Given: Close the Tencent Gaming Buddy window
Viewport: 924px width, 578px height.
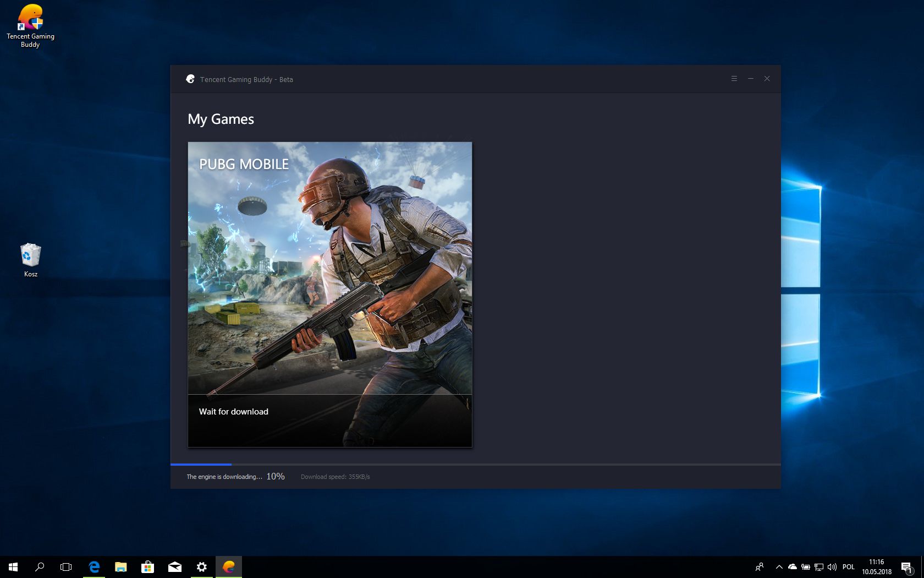Looking at the screenshot, I should [767, 79].
